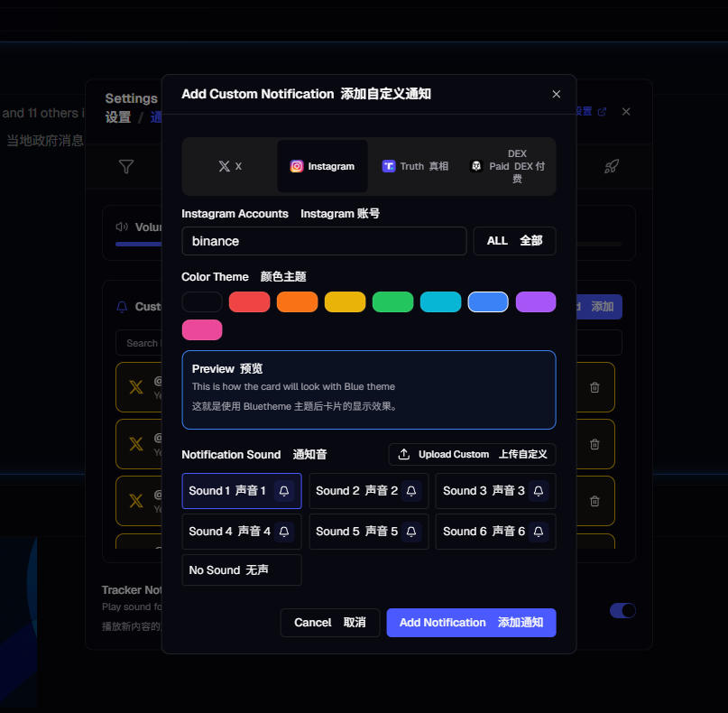Select the Sound 3 option
Image resolution: width=728 pixels, height=713 pixels.
(x=495, y=491)
